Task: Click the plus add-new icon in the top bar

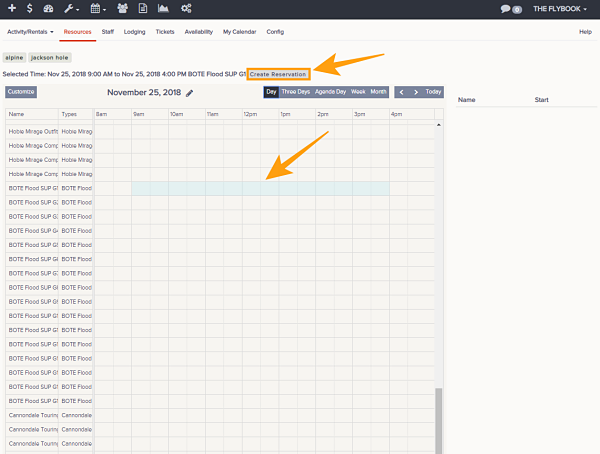Action: [12, 8]
